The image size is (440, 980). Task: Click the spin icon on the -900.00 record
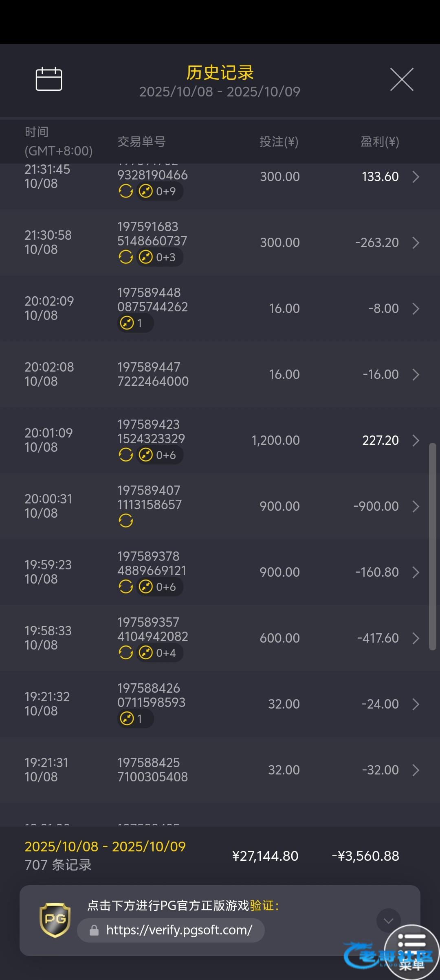coord(126,521)
